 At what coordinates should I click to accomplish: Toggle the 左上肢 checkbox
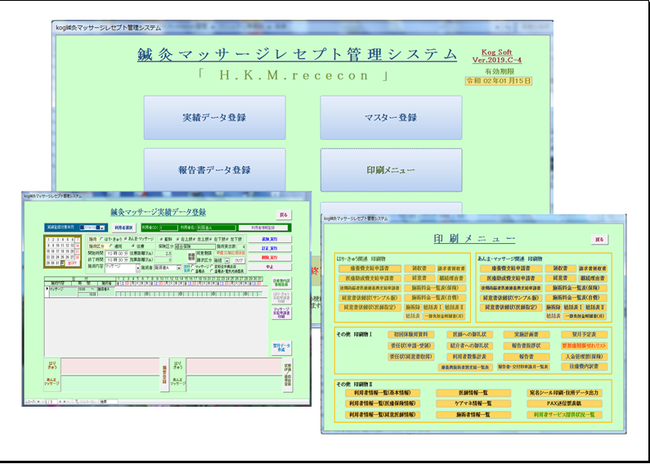point(195,239)
